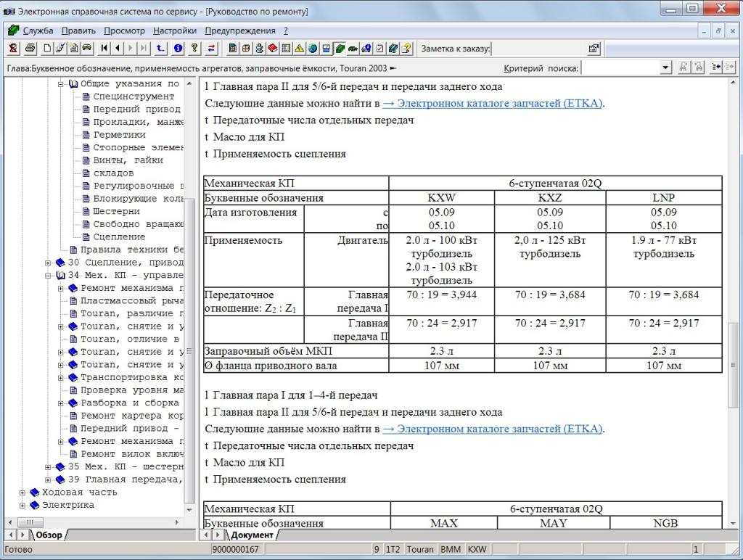Switch to the Документ tab
This screenshot has height=560, width=743.
(252, 535)
